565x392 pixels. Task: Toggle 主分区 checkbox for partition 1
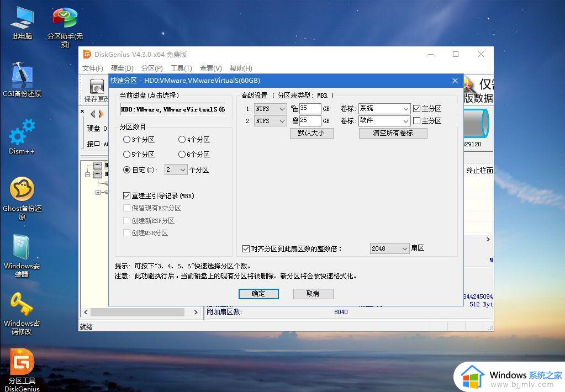[427, 108]
